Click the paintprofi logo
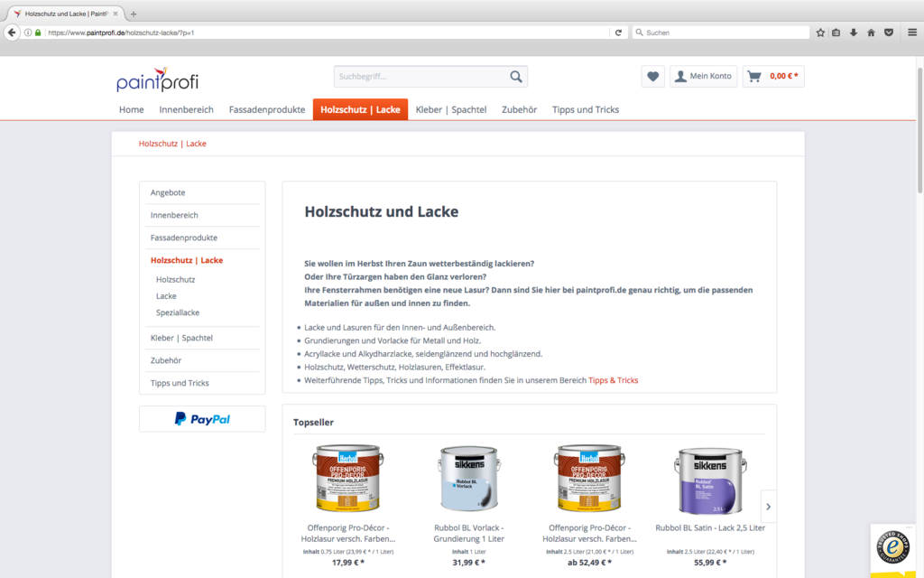The width and height of the screenshot is (924, 578). pos(157,79)
